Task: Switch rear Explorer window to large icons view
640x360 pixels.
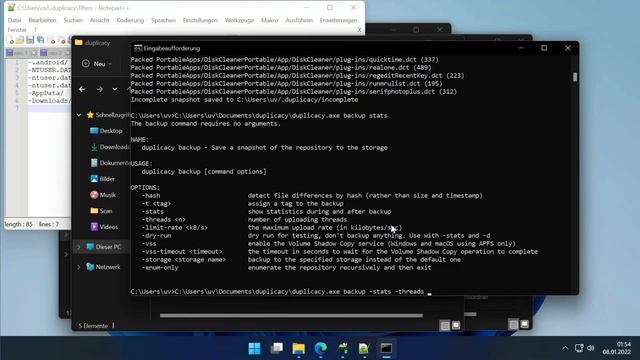Action: pyautogui.click(x=524, y=324)
